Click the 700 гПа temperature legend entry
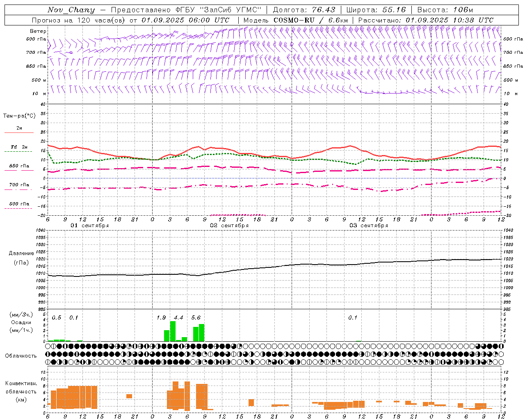 19,185
